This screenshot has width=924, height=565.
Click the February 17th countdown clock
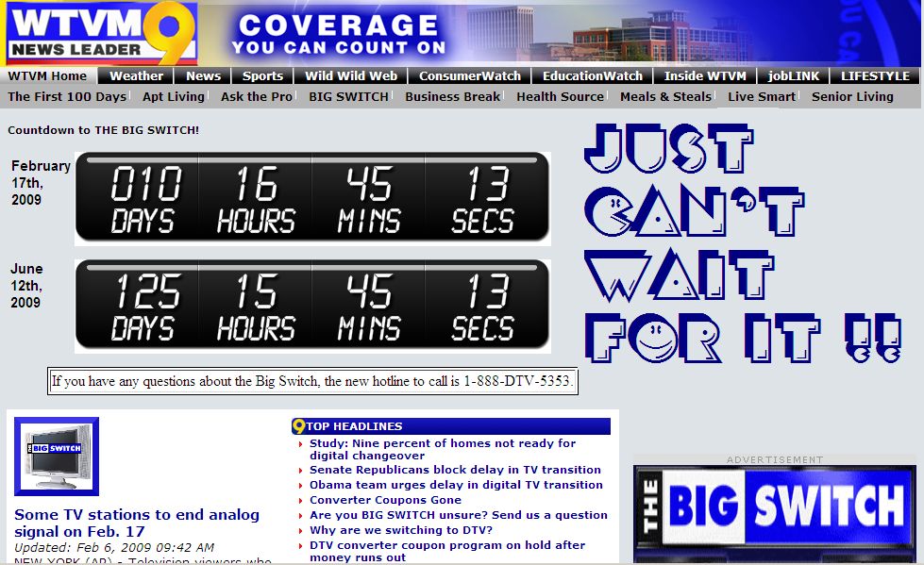312,198
